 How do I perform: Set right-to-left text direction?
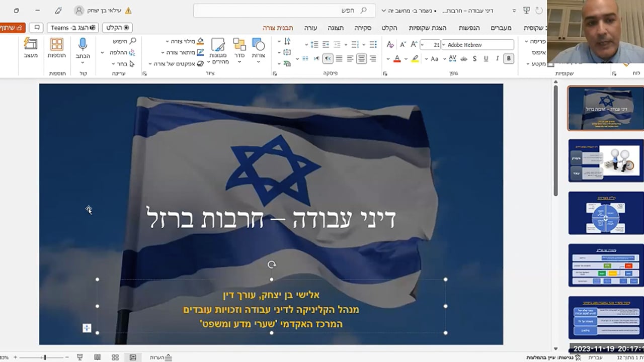pos(328,59)
